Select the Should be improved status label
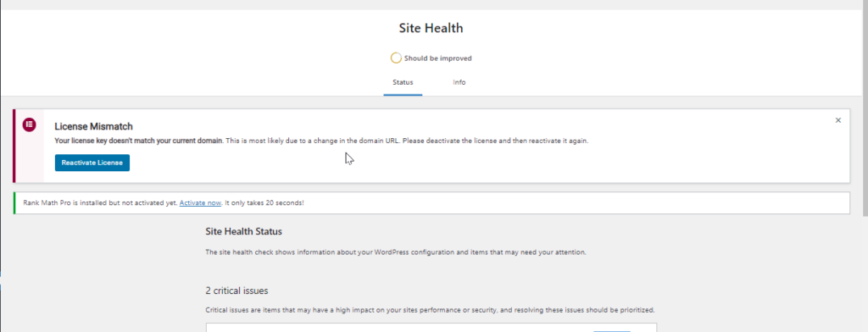 point(438,58)
